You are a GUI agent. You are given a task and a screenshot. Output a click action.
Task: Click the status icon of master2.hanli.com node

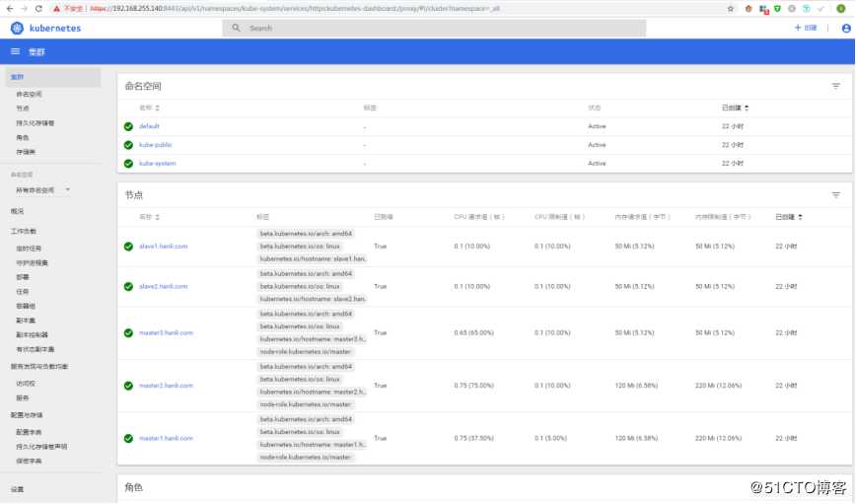pos(128,386)
